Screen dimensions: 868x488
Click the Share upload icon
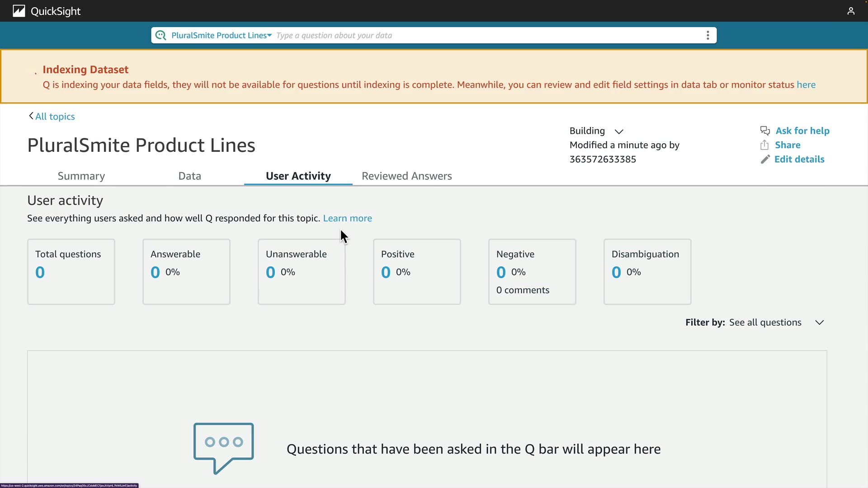764,145
